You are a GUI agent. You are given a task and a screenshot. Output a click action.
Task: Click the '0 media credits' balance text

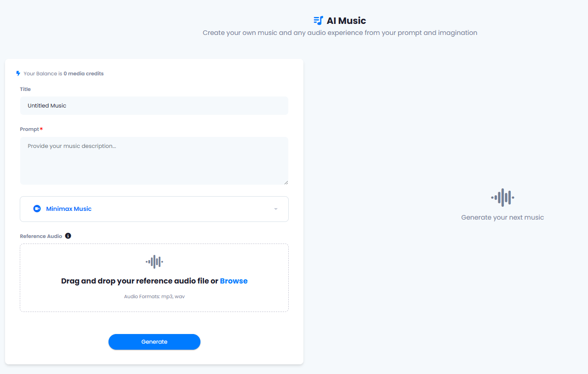84,74
